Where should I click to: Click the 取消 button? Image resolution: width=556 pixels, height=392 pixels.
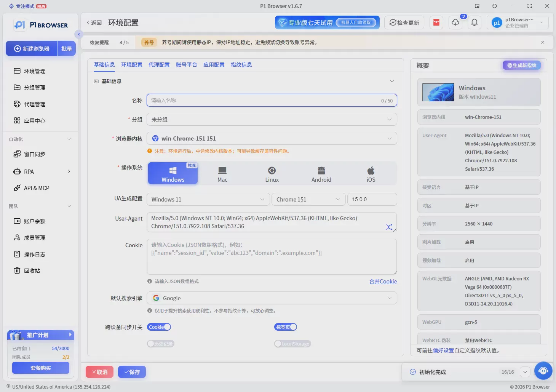click(100, 372)
